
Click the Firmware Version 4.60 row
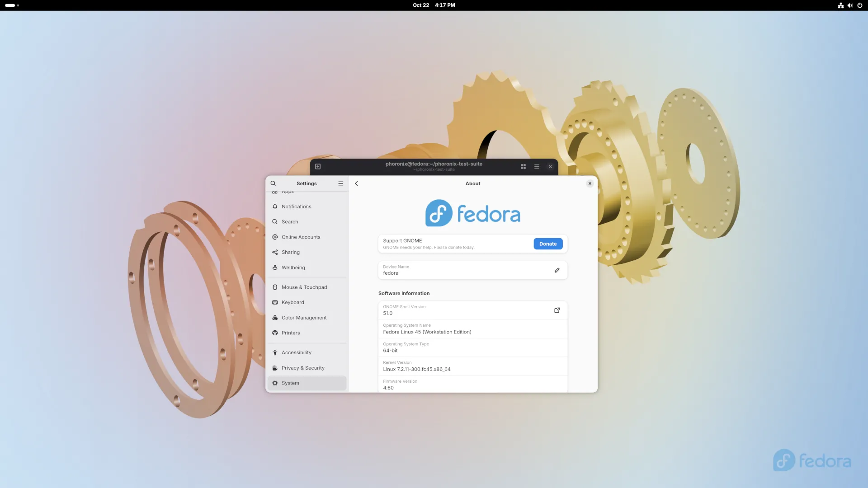pyautogui.click(x=472, y=385)
